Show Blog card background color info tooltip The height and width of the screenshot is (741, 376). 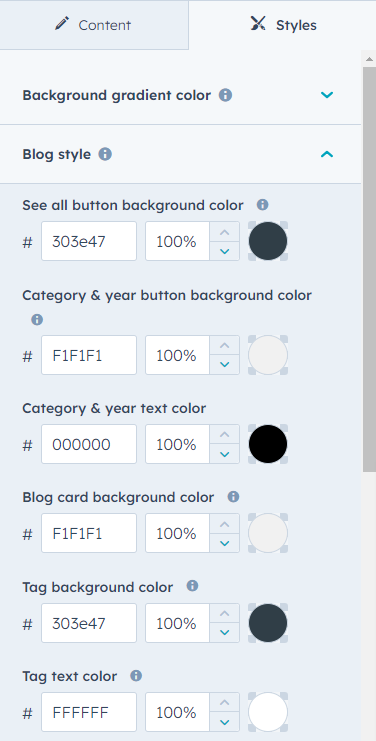(233, 497)
